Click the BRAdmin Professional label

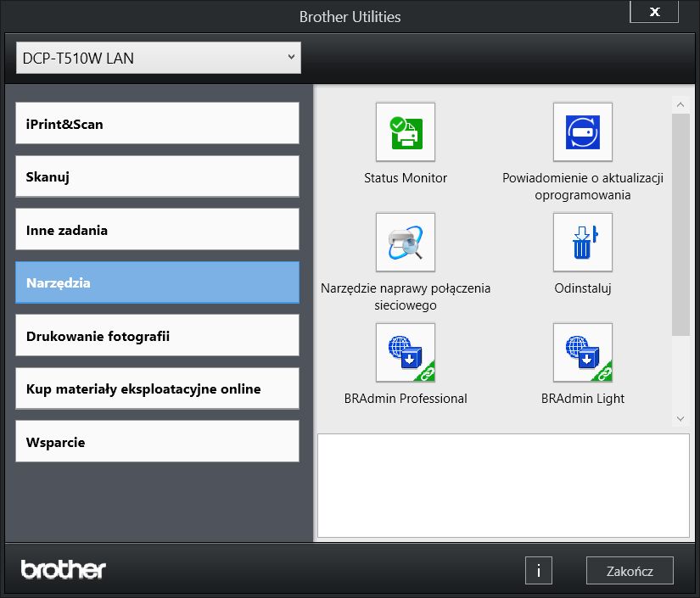coord(406,399)
